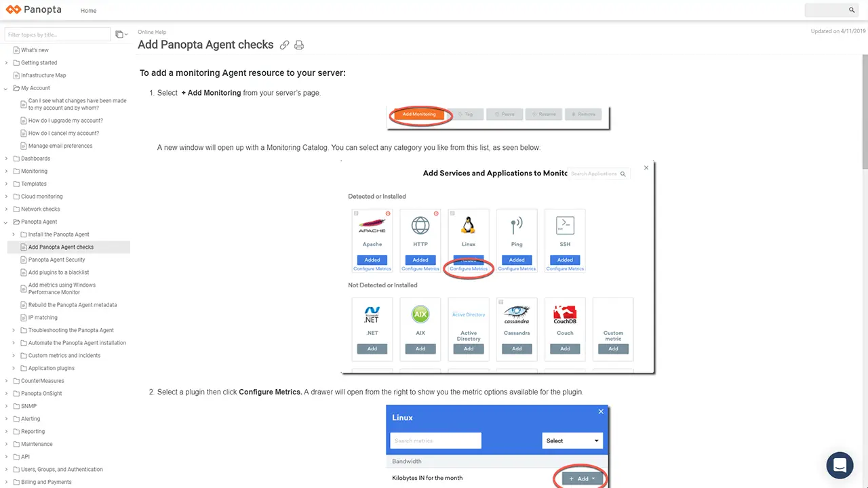Select Panopta Agent Security topic
Screen dimensions: 868x488
coord(56,260)
